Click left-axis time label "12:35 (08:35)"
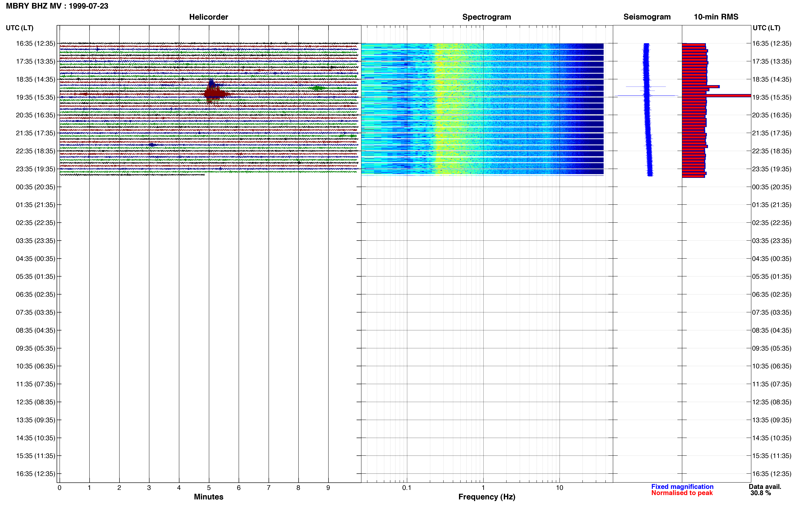The image size is (812, 508). [x=36, y=402]
